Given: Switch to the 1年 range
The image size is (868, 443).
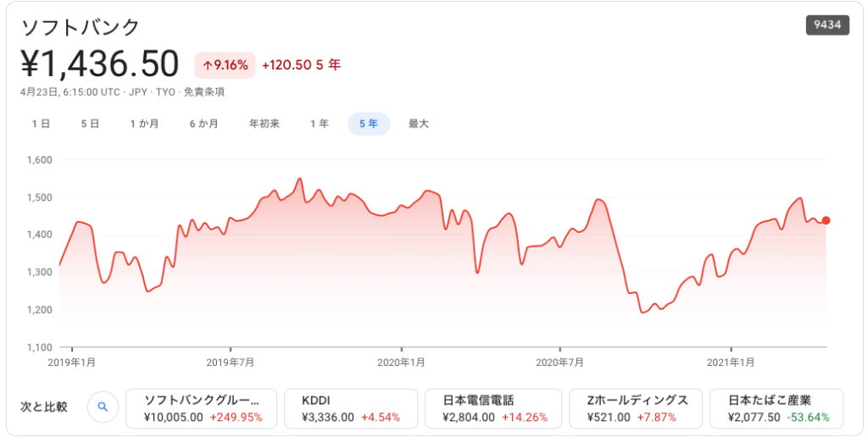Looking at the screenshot, I should (320, 124).
